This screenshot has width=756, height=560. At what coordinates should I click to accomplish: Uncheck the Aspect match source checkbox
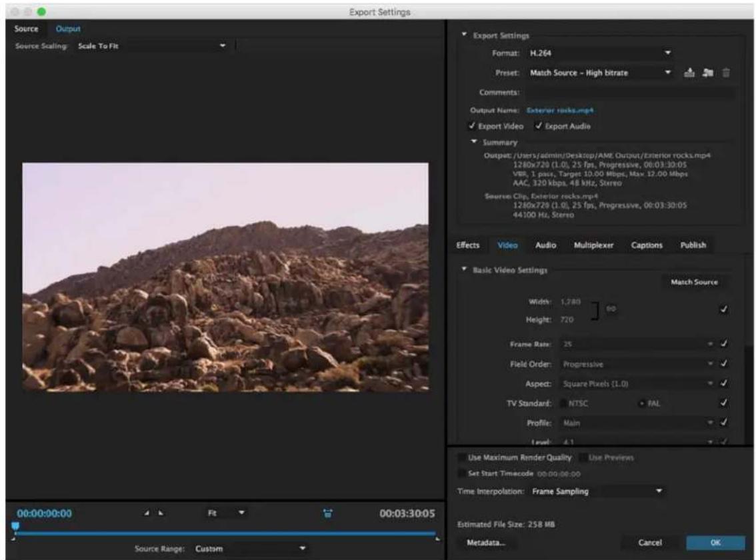click(x=723, y=383)
